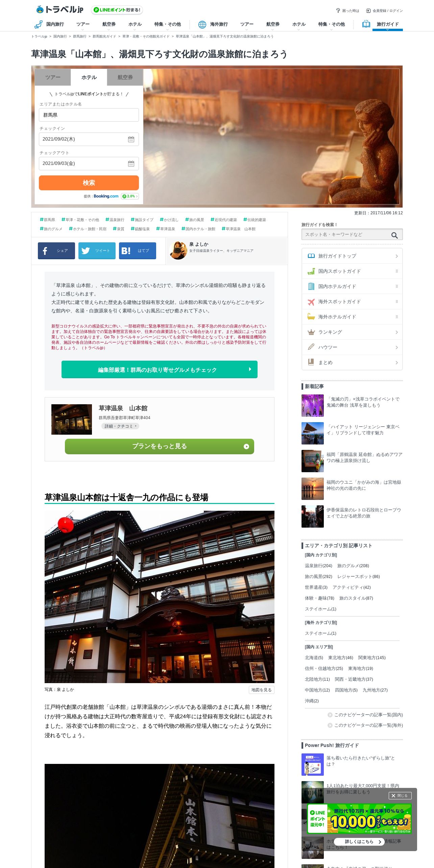Open 海外旅行 menu with globe icon

pyautogui.click(x=213, y=24)
